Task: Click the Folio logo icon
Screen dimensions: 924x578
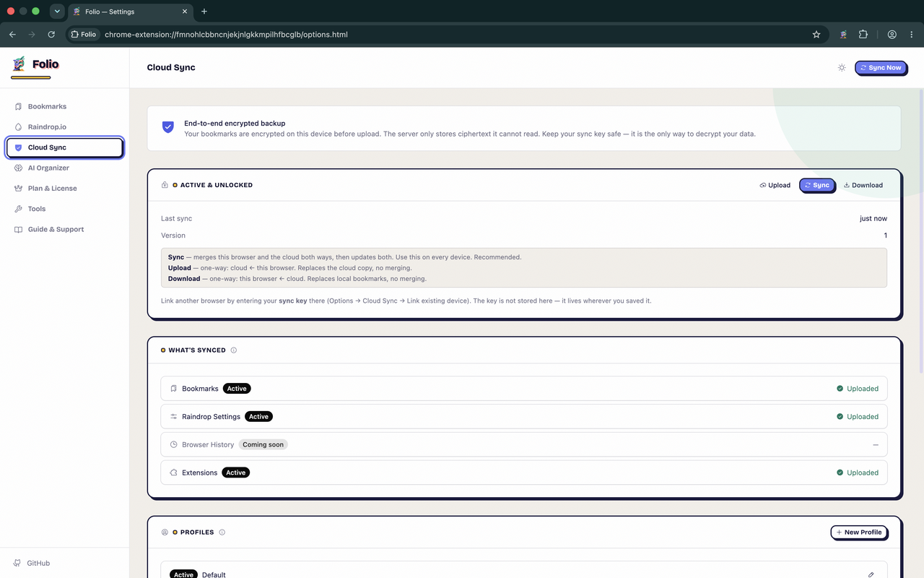Action: [19, 64]
